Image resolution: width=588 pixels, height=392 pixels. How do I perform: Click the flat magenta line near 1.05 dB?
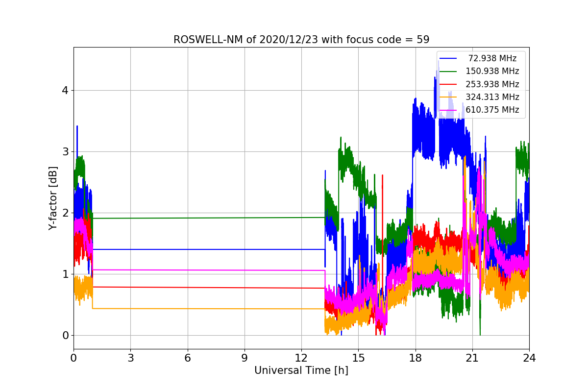pyautogui.click(x=208, y=270)
